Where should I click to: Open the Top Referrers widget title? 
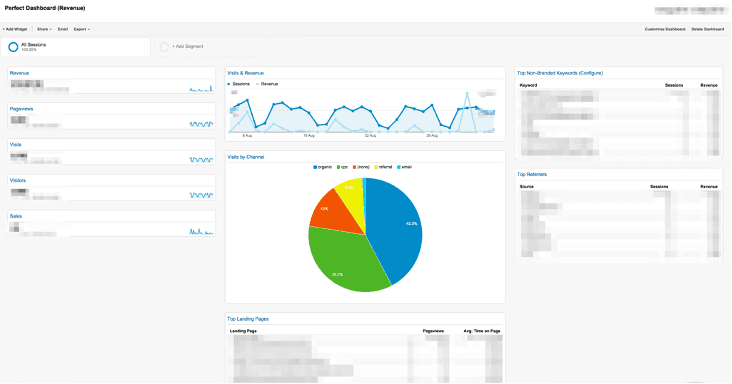532,175
